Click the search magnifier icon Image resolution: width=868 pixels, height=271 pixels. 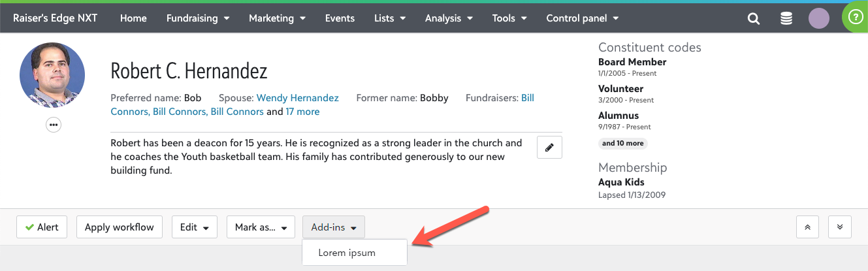click(754, 19)
